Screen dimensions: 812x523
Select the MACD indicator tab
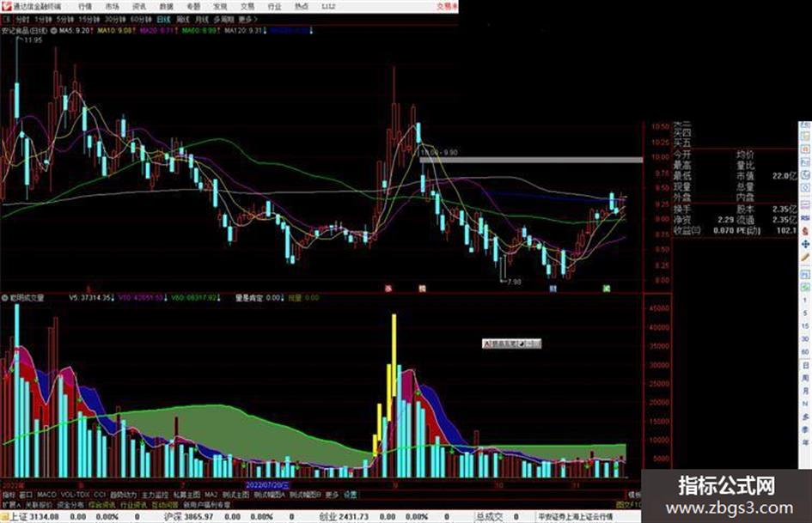click(x=46, y=495)
